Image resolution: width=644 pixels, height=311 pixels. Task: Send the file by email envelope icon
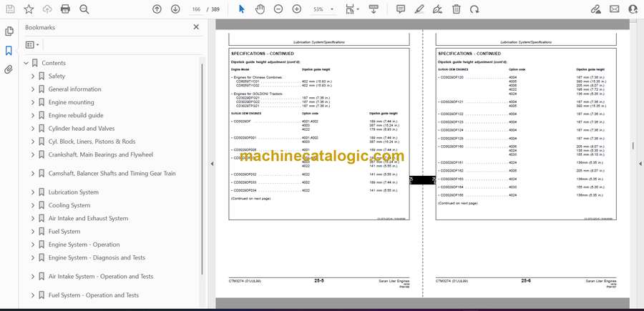pyautogui.click(x=615, y=9)
